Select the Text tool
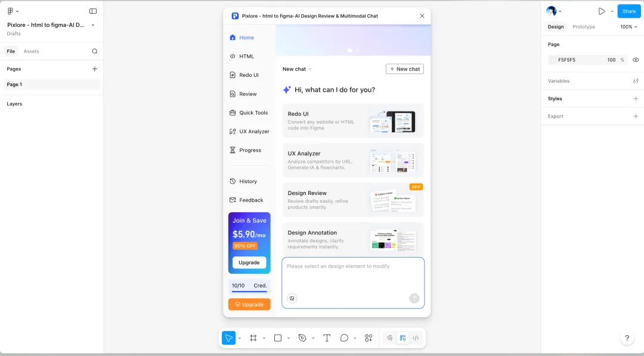644x356 pixels. point(327,338)
